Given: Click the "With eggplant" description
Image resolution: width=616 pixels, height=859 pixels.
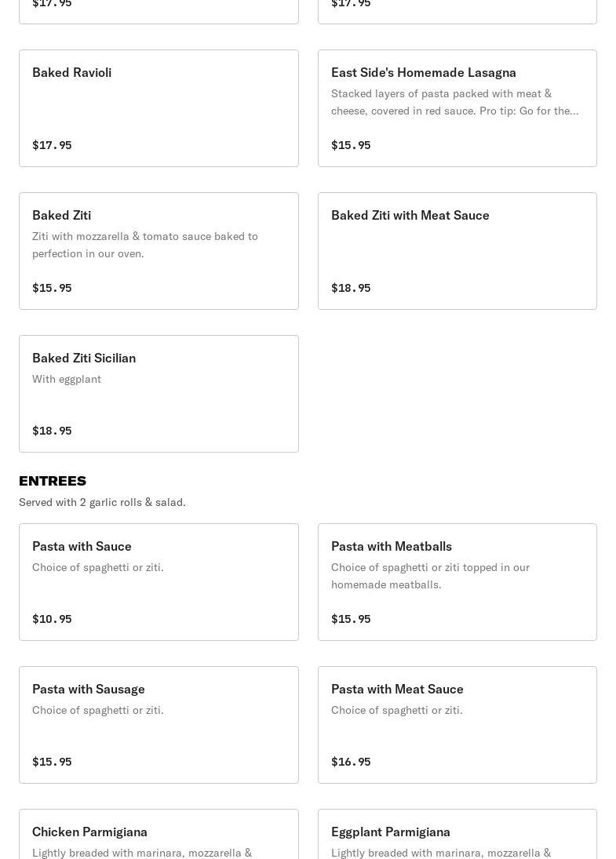Looking at the screenshot, I should 67,379.
